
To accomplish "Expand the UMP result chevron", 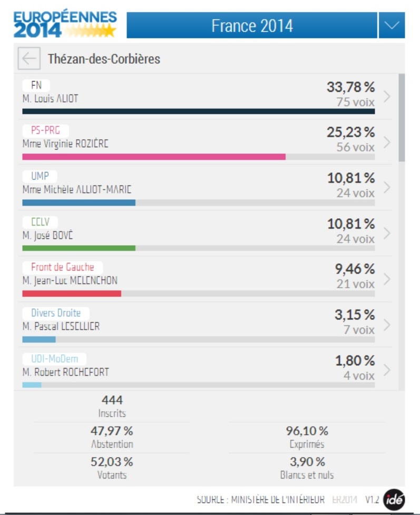I will [387, 188].
